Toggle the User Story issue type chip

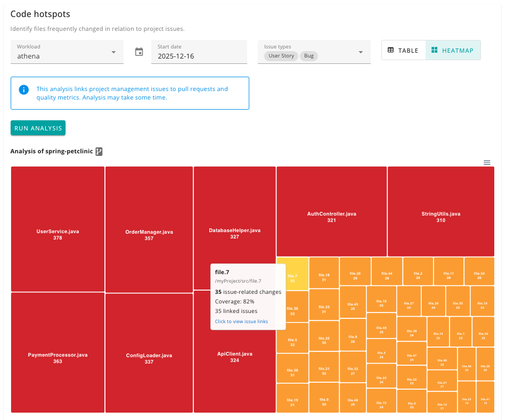click(281, 55)
